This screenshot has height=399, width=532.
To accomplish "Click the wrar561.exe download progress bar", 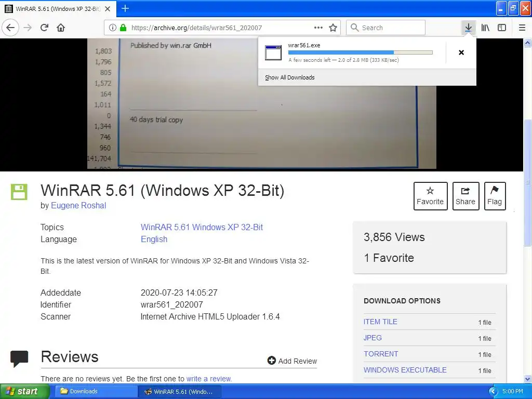I will 361,52.
